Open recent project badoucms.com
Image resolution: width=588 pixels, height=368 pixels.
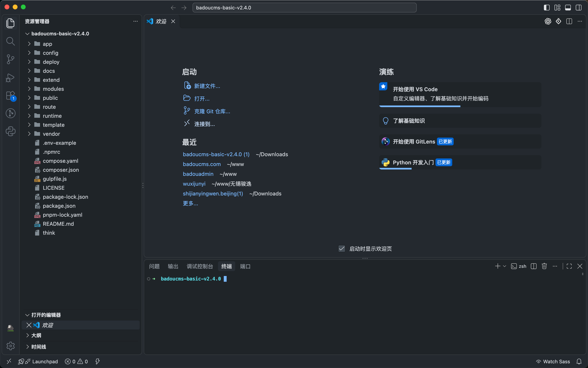(x=202, y=164)
